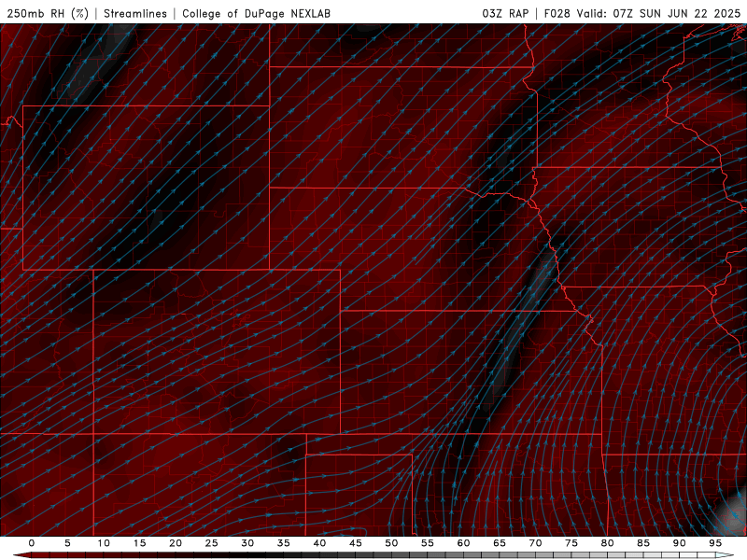Click the '30' color scale label
This screenshot has width=747, height=560.
(247, 543)
